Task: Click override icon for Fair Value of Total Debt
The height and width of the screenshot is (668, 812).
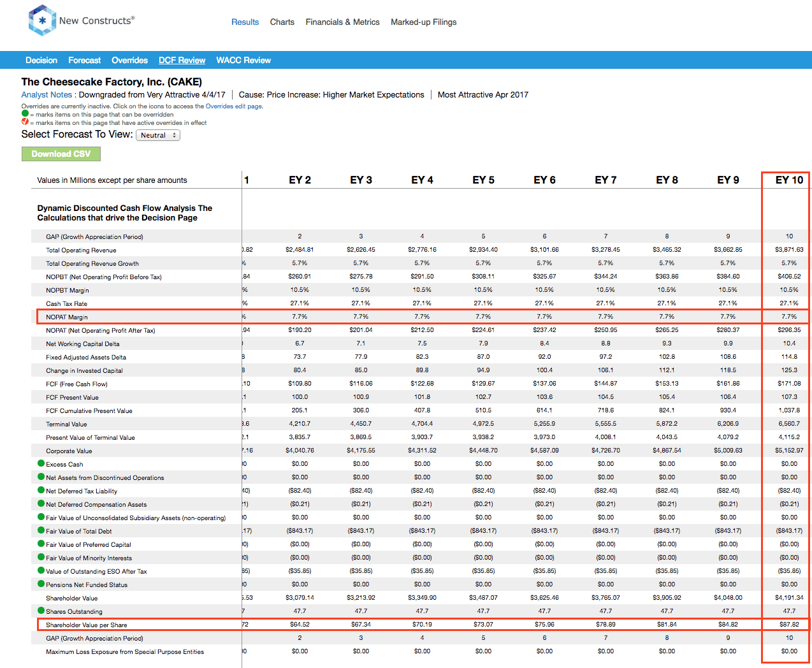Action: coord(41,530)
